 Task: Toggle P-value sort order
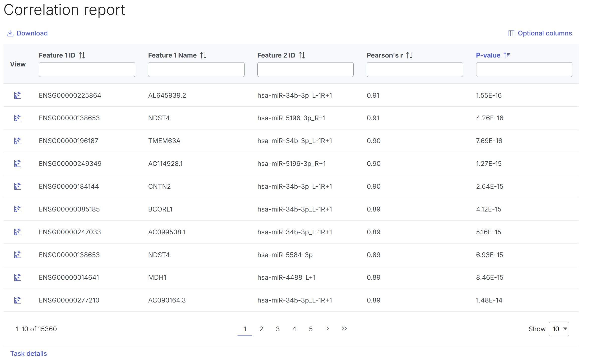click(507, 55)
